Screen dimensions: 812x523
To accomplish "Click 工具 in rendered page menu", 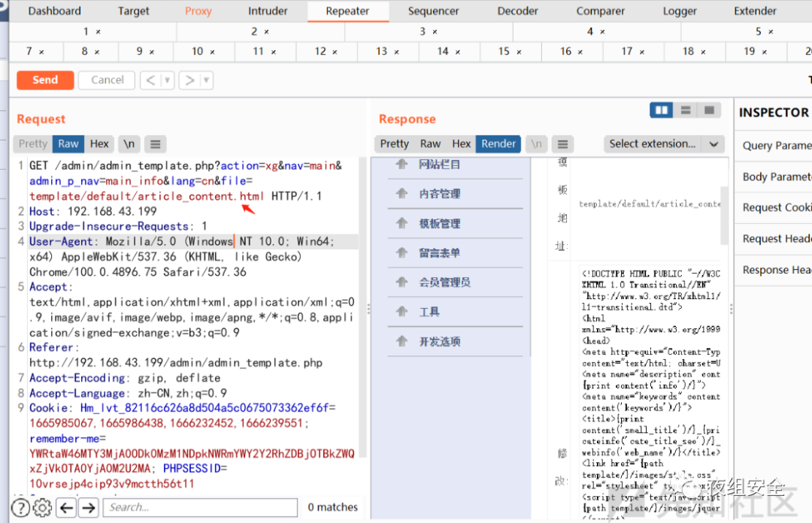I will (x=429, y=312).
